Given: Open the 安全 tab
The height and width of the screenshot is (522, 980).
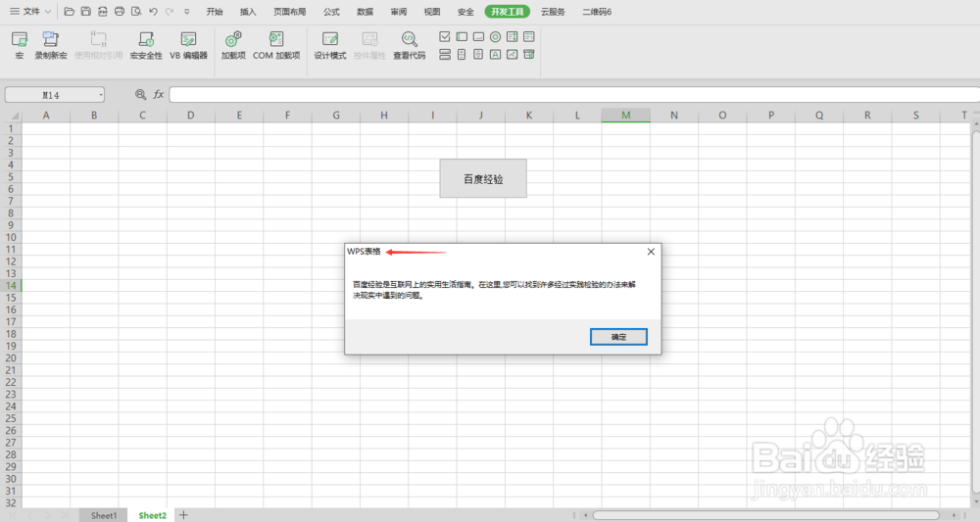Looking at the screenshot, I should coord(465,11).
